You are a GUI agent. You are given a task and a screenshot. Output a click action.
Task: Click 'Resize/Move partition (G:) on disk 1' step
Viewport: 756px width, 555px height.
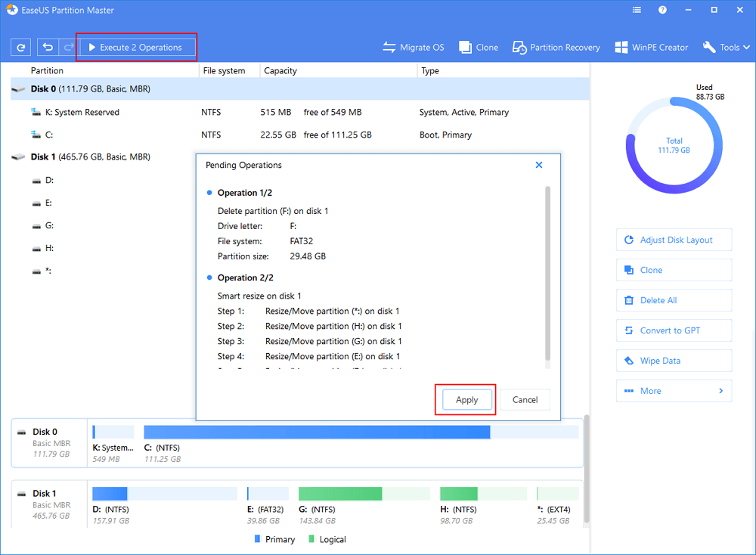pyautogui.click(x=333, y=341)
